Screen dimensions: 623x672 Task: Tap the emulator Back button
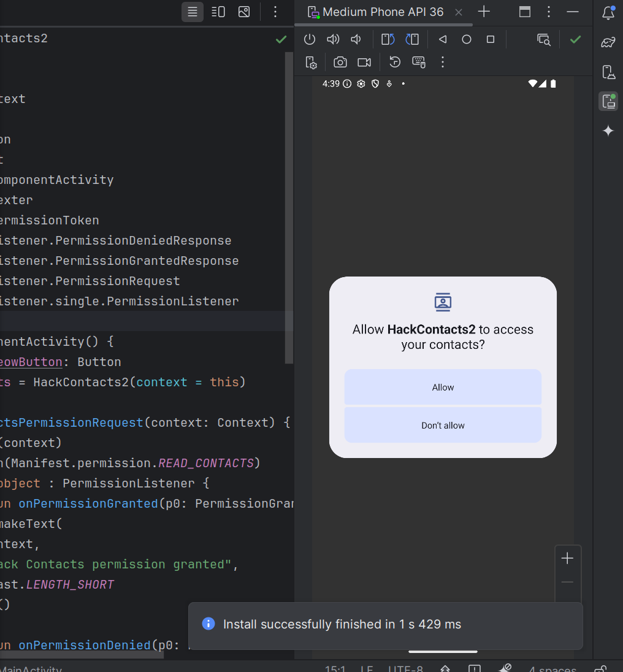click(x=443, y=39)
